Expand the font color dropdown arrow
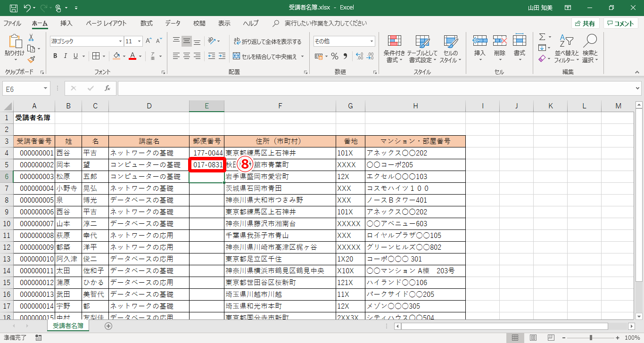Viewport: 644px width, 343px height. [x=140, y=56]
